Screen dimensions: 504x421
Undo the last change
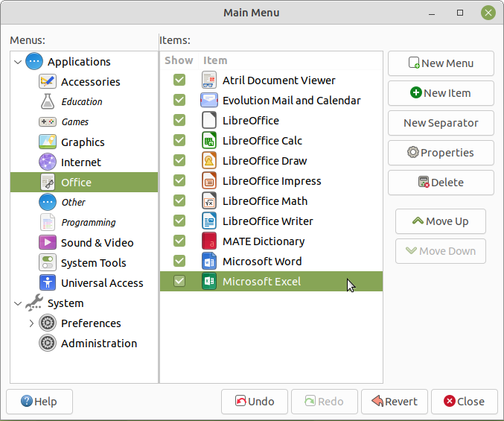255,402
